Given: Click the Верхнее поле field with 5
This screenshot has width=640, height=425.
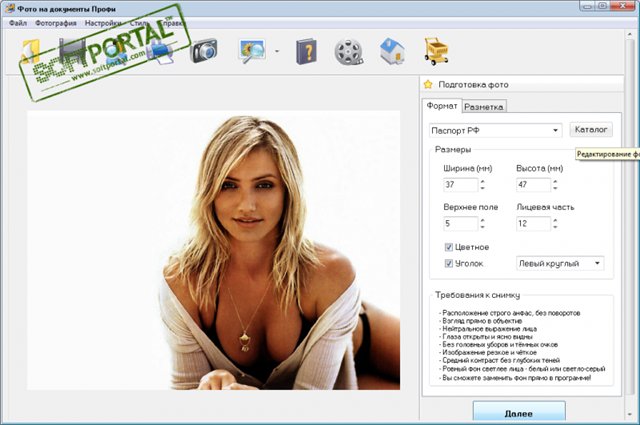Looking at the screenshot, I should (460, 223).
